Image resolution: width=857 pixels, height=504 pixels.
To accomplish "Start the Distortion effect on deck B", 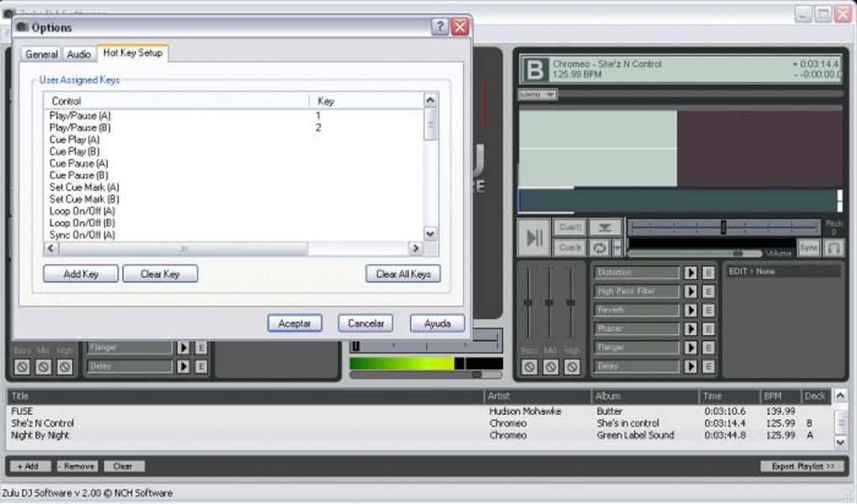I will [x=691, y=273].
